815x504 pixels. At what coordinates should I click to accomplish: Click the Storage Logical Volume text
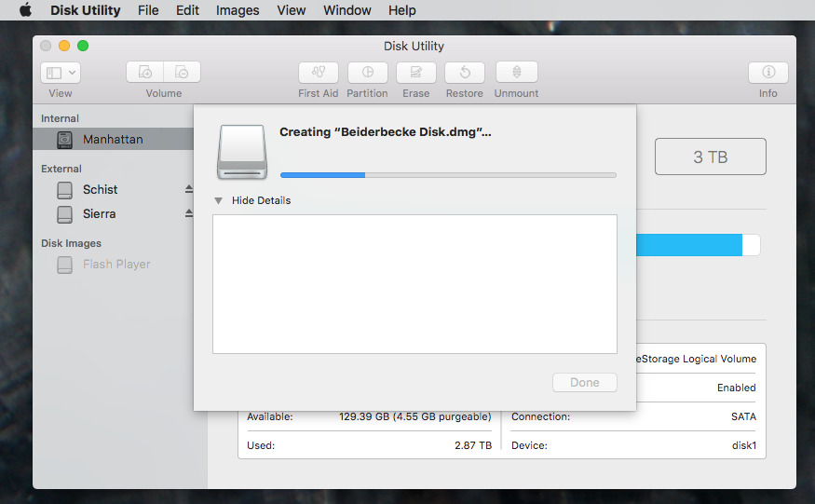point(697,359)
